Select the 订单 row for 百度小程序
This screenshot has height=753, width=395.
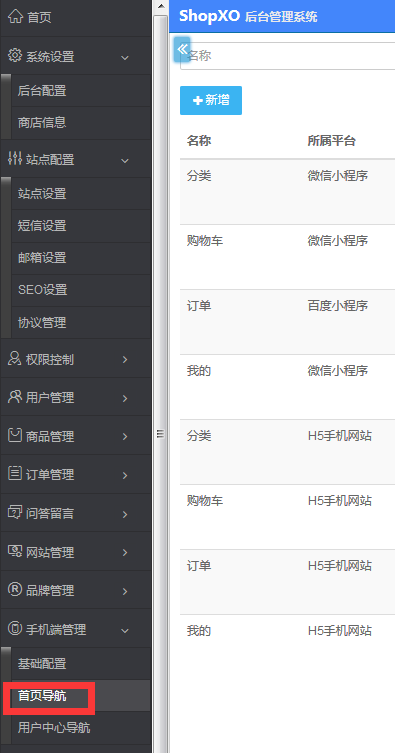click(x=287, y=322)
